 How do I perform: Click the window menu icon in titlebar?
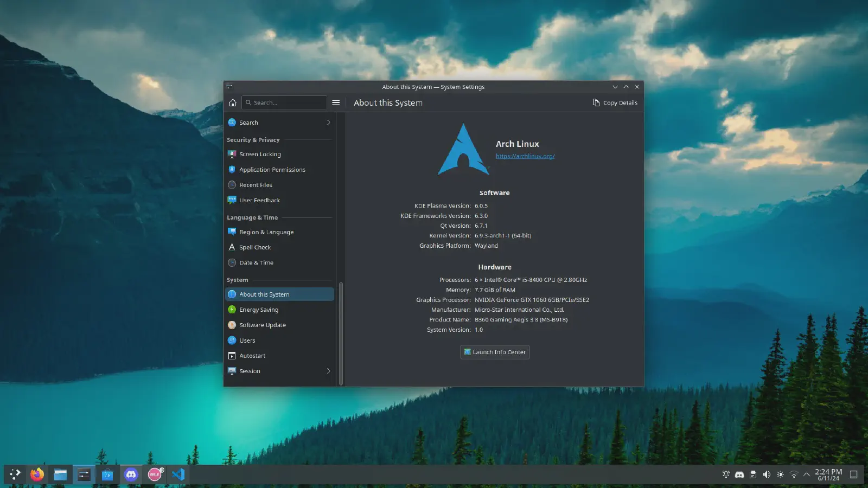(x=229, y=86)
